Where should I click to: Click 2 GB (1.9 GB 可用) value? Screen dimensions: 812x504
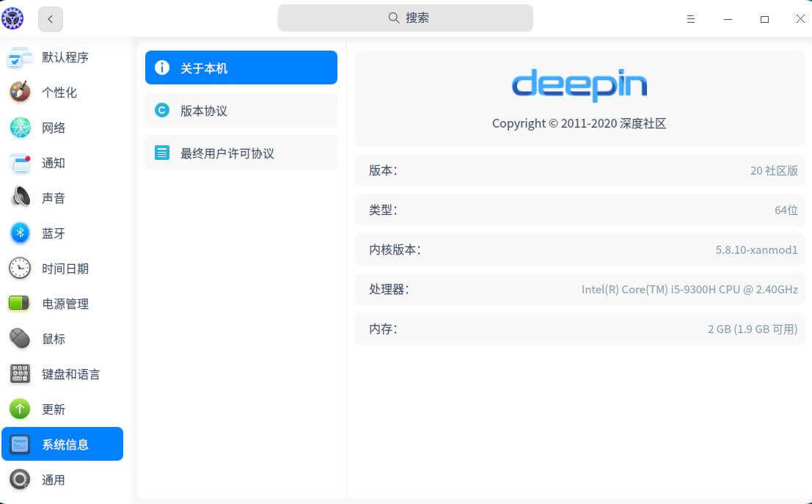[753, 329]
